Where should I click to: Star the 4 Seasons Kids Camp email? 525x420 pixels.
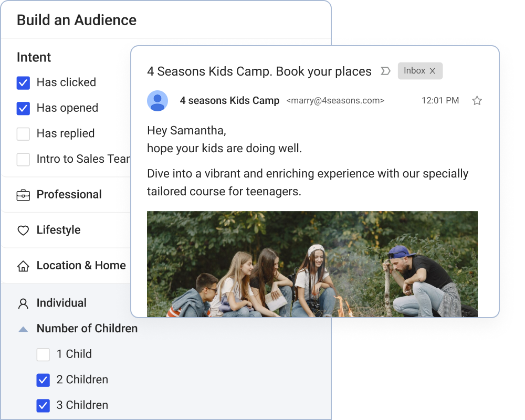click(477, 101)
